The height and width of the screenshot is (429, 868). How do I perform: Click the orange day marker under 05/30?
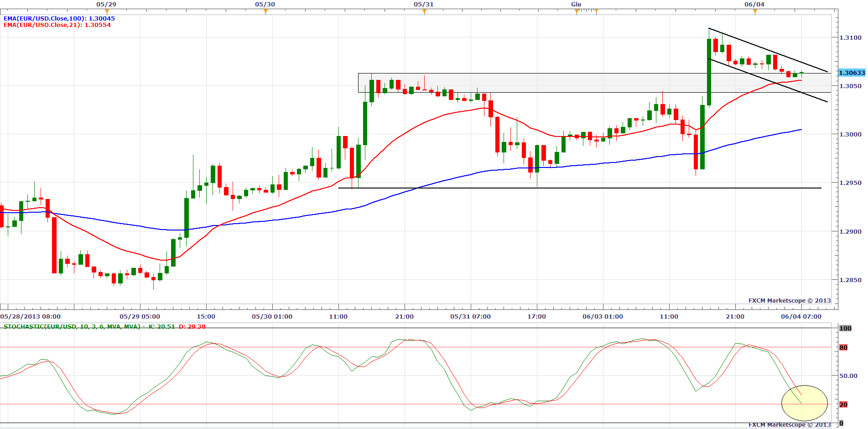pos(265,12)
